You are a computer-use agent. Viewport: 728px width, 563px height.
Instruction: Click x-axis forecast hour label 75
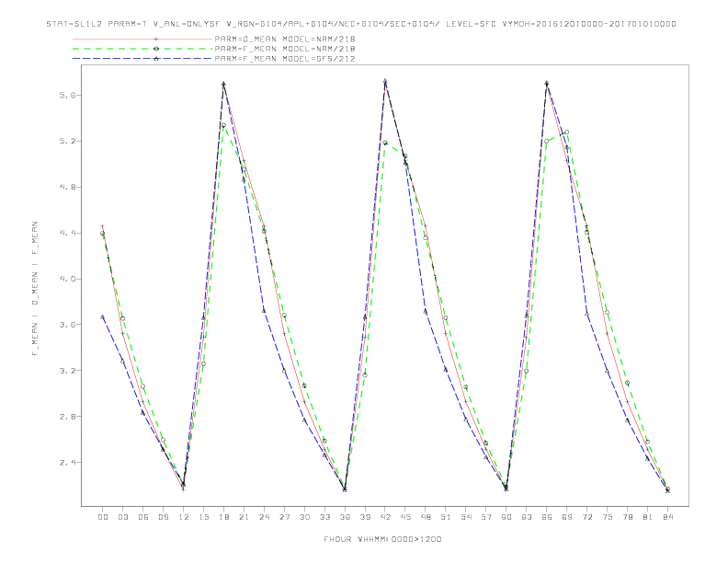click(608, 517)
